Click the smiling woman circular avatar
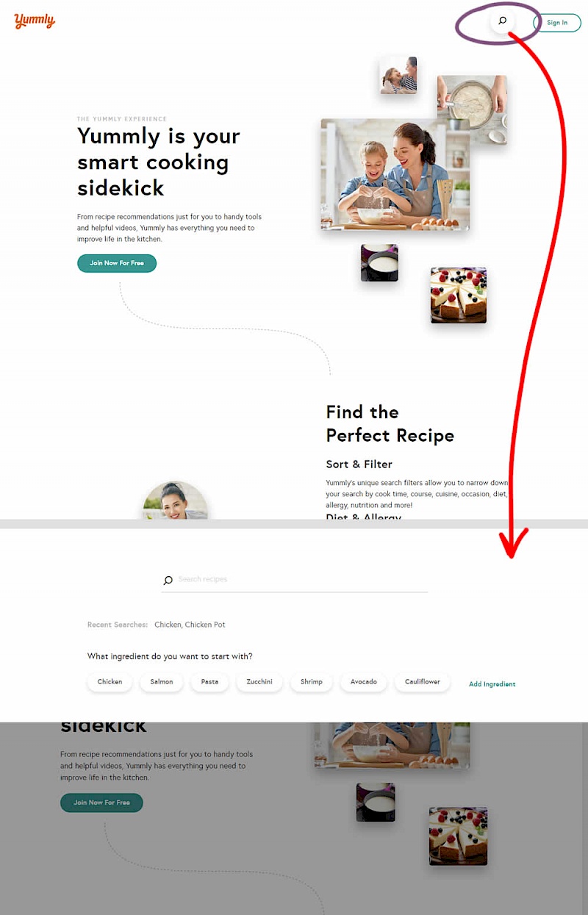The image size is (588, 915). coord(175,501)
